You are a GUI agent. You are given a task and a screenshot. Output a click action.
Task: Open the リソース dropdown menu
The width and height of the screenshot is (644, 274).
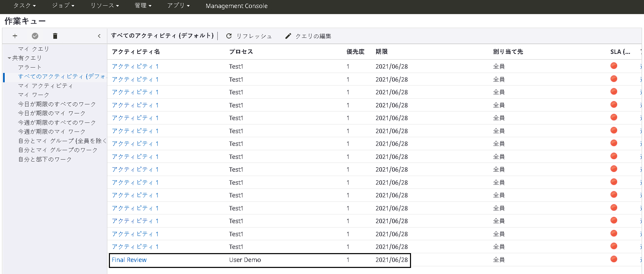[x=105, y=6]
